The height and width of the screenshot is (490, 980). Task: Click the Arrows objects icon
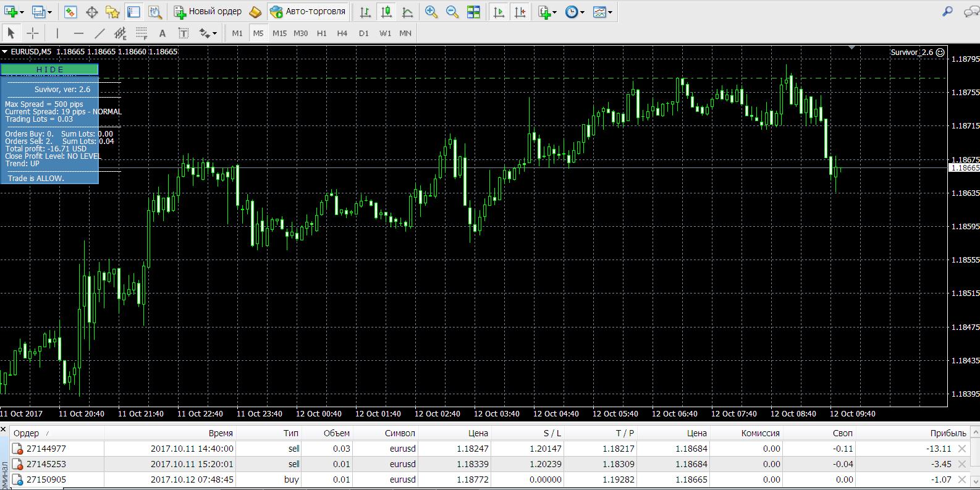tap(205, 33)
